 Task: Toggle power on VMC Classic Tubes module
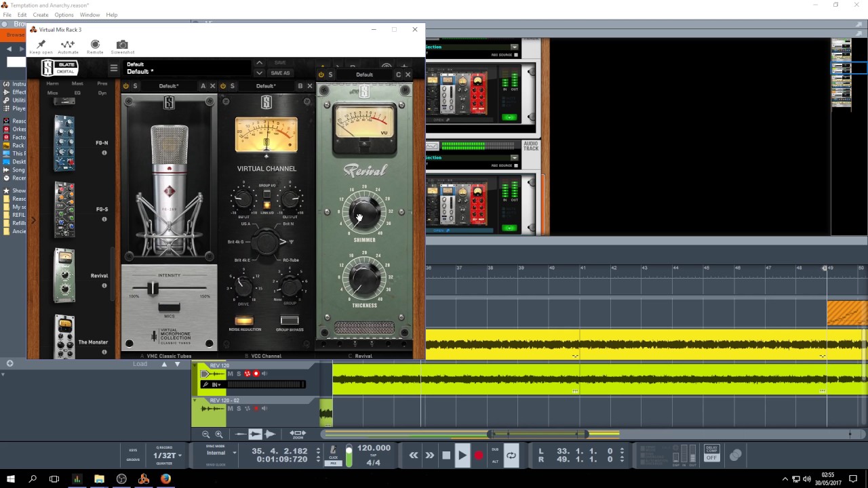click(126, 86)
